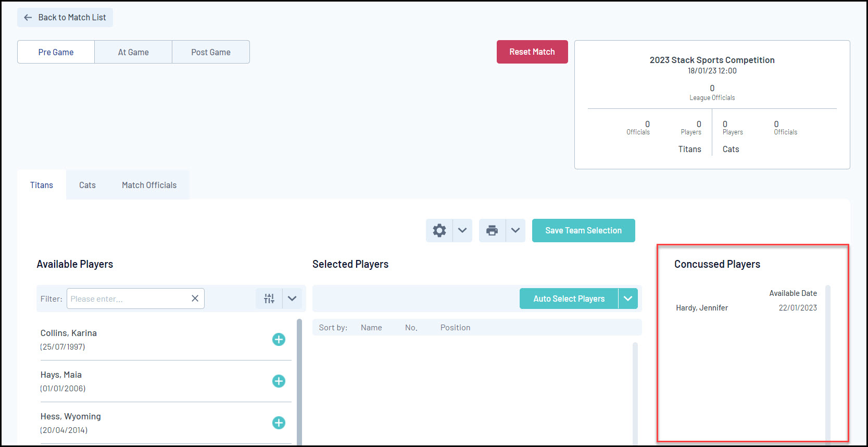868x447 pixels.
Task: Click the printer icon
Action: click(x=492, y=231)
